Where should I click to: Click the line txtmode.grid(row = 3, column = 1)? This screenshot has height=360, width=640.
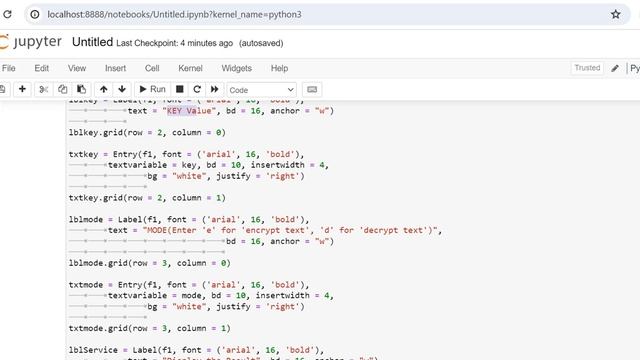coord(149,328)
